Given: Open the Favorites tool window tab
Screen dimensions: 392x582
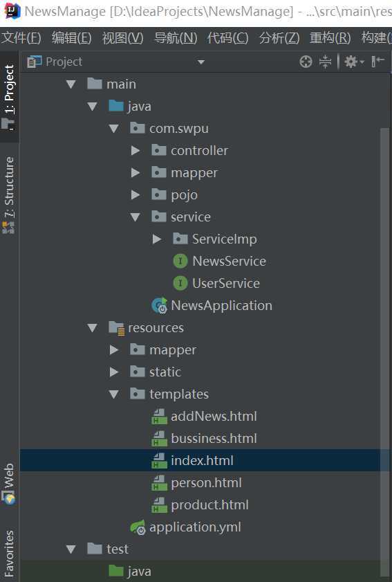Looking at the screenshot, I should 10,554.
